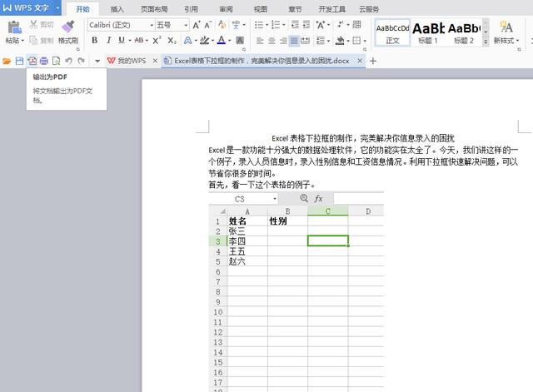Click the Paste (粘贴) clipboard icon

14,27
